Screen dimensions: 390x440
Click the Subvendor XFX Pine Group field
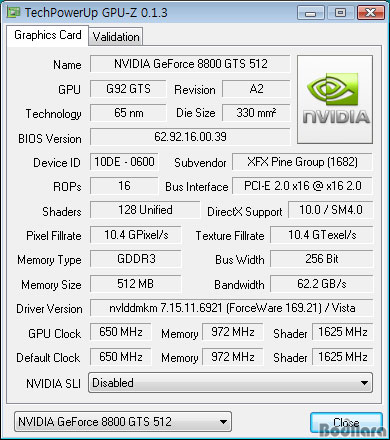pyautogui.click(x=302, y=162)
